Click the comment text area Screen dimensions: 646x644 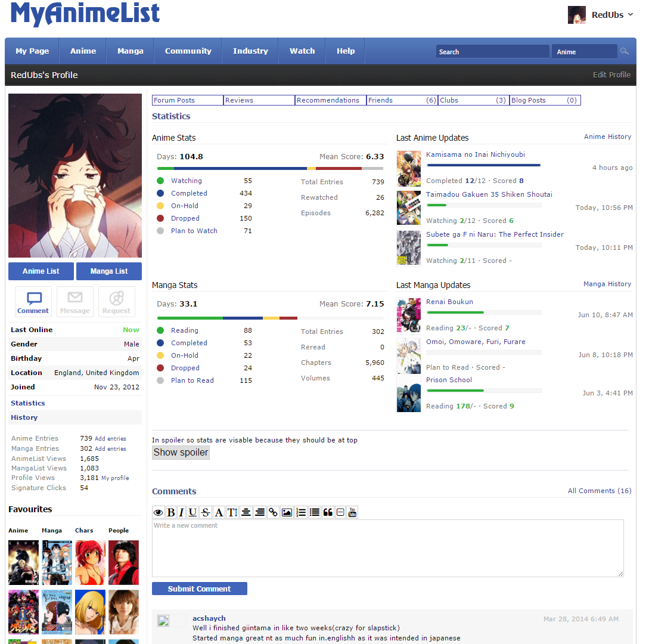[387, 548]
